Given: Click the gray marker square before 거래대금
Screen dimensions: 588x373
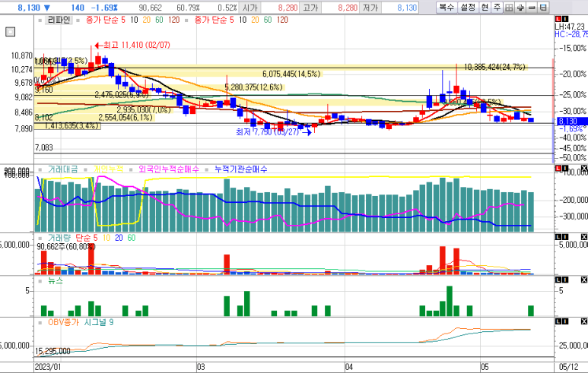Looking at the screenshot, I should (40, 169).
